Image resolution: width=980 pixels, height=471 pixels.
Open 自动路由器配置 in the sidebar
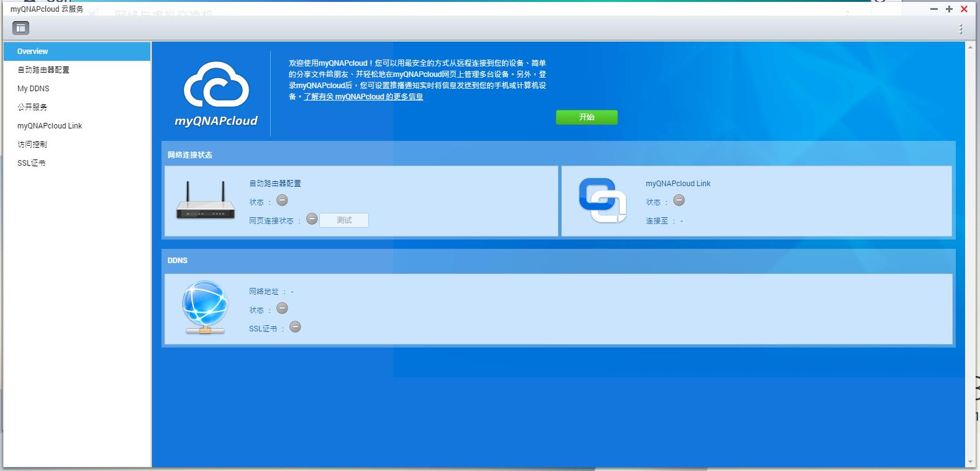(77, 70)
